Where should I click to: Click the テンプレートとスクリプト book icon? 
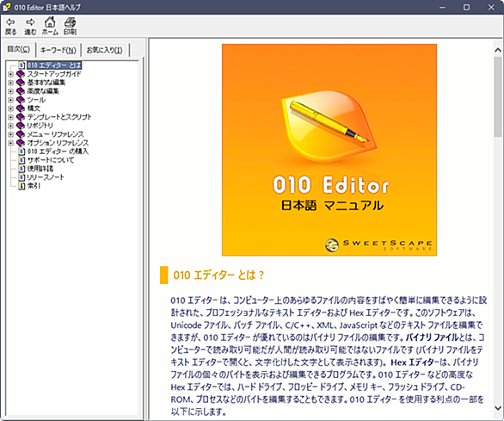(x=21, y=117)
